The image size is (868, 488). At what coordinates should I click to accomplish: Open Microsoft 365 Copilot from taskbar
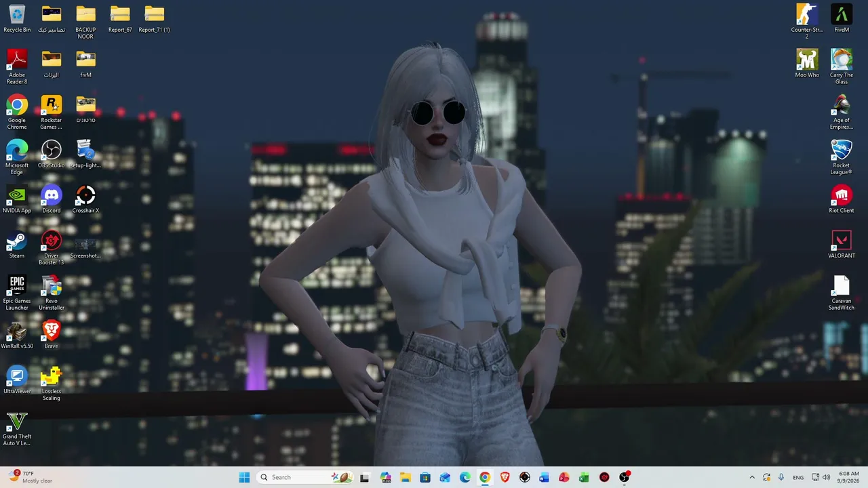point(385,477)
